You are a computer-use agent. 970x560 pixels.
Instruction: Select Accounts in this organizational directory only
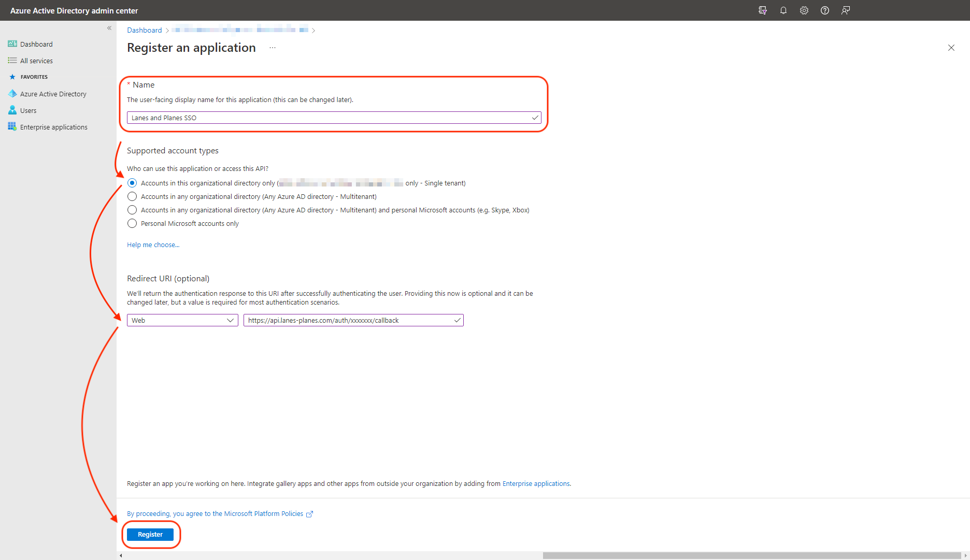[132, 183]
